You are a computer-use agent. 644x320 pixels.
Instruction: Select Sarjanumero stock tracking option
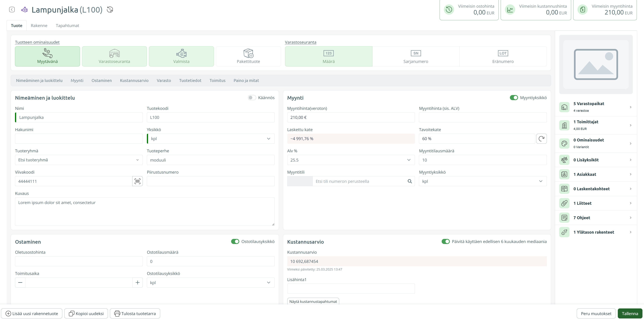(x=416, y=56)
